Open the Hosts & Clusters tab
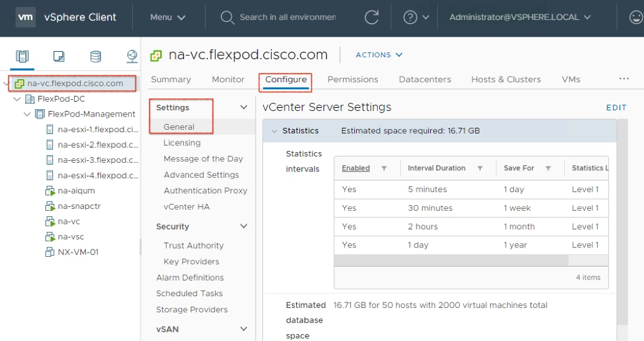Image resolution: width=644 pixels, height=341 pixels. [x=506, y=79]
